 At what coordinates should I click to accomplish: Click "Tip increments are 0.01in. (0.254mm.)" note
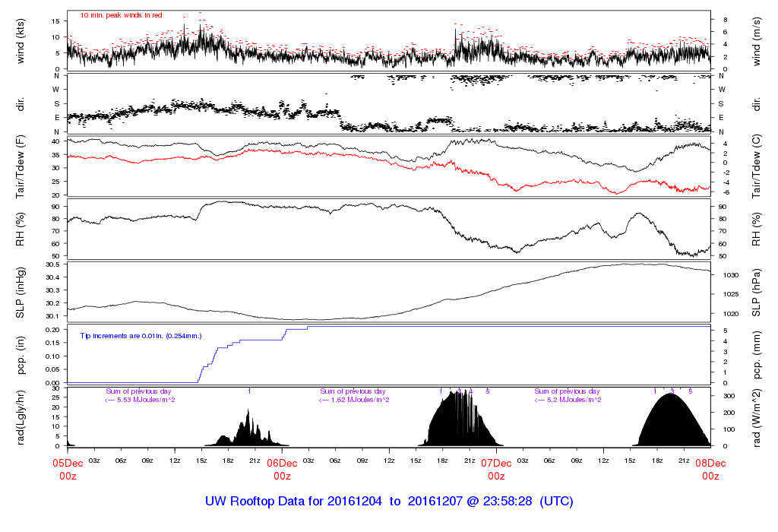tap(141, 336)
